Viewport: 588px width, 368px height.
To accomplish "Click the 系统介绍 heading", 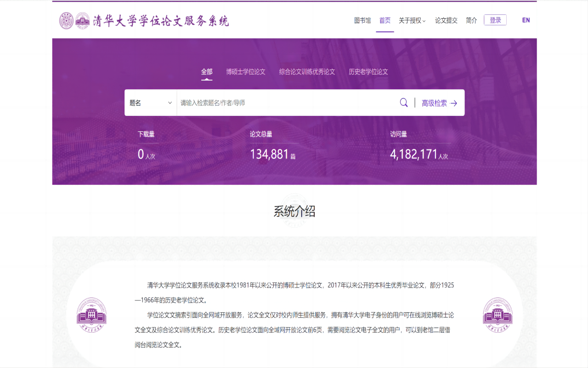I will tap(294, 212).
